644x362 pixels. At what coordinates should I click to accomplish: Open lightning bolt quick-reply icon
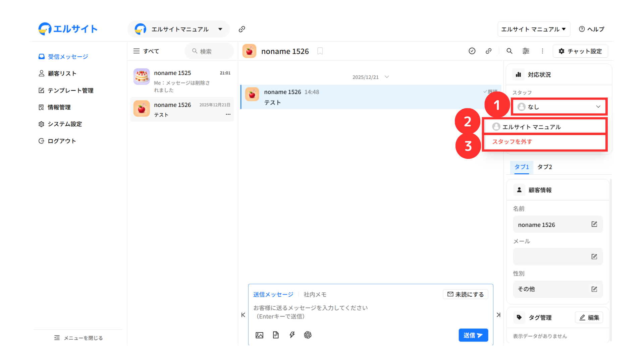(292, 335)
